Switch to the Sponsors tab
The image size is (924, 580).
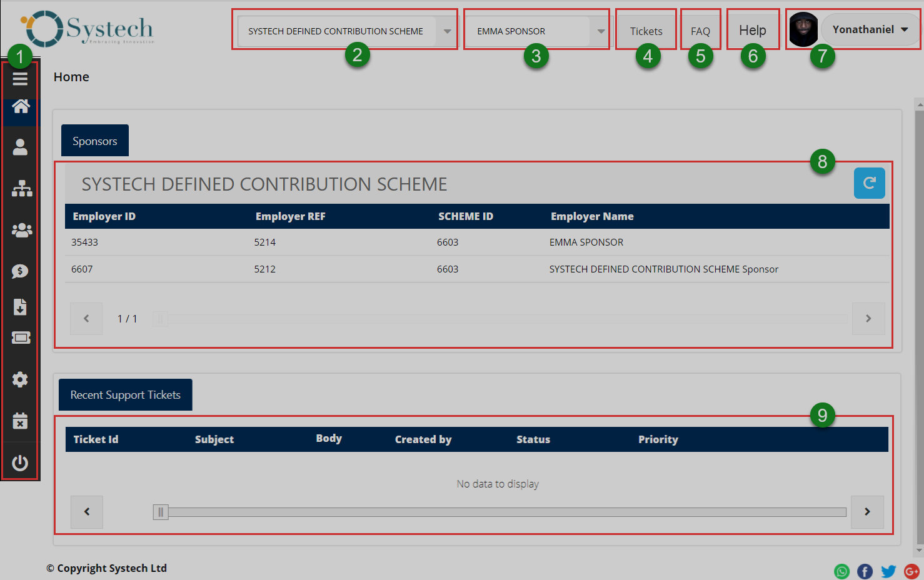click(94, 141)
